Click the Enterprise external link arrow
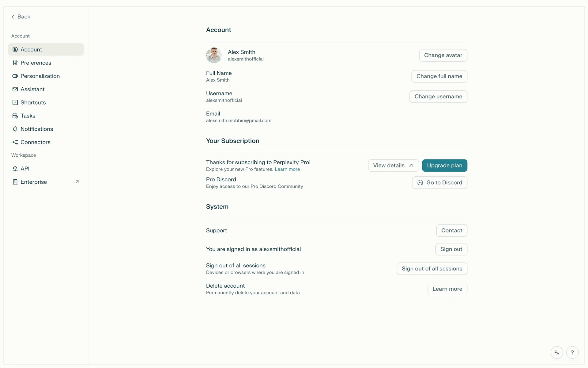The image size is (588, 368). click(x=77, y=182)
